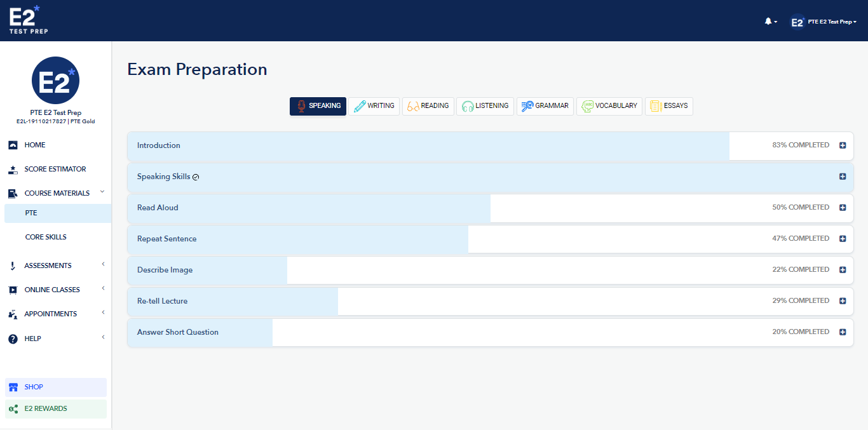The image size is (868, 430).
Task: Click the Essays document icon
Action: (x=655, y=105)
